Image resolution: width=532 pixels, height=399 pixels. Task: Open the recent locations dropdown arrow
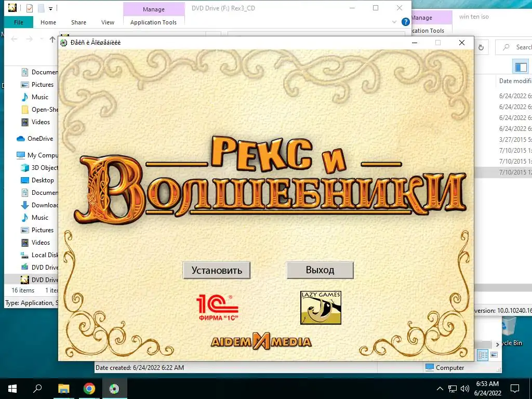click(42, 39)
